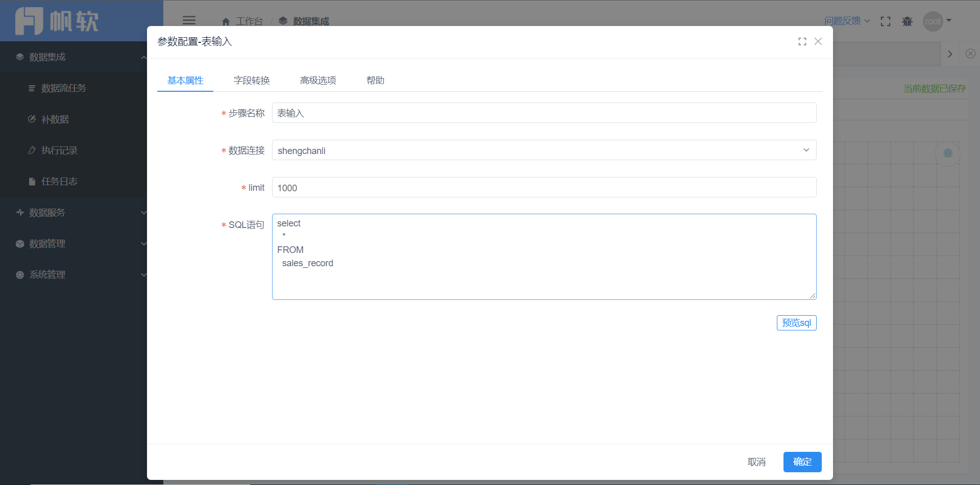Open the user menu caret next to root
This screenshot has width=980, height=485.
pos(949,21)
